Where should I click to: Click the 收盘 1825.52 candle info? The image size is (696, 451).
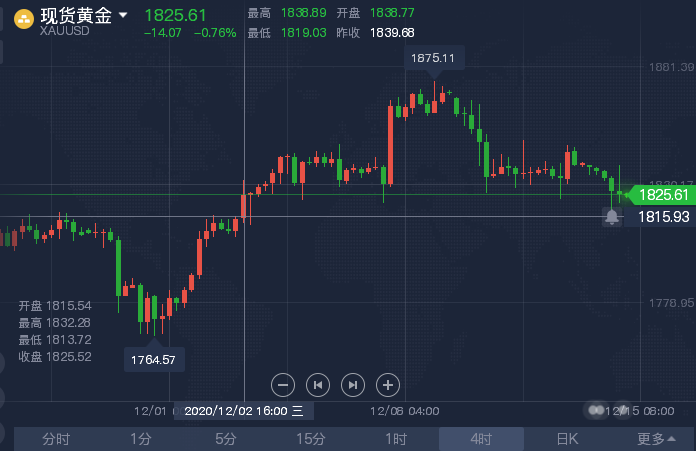[55, 357]
